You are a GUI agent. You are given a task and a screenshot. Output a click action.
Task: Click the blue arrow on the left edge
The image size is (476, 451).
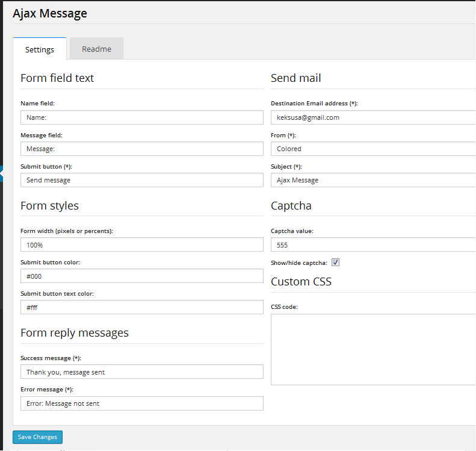click(x=2, y=174)
